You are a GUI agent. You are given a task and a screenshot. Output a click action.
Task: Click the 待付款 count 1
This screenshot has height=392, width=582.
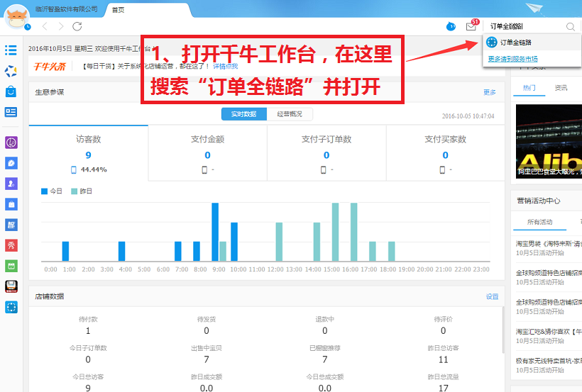[x=88, y=331]
